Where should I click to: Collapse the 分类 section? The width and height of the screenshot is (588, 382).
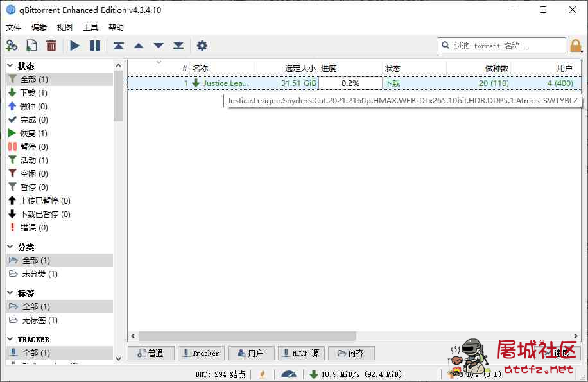[10, 247]
